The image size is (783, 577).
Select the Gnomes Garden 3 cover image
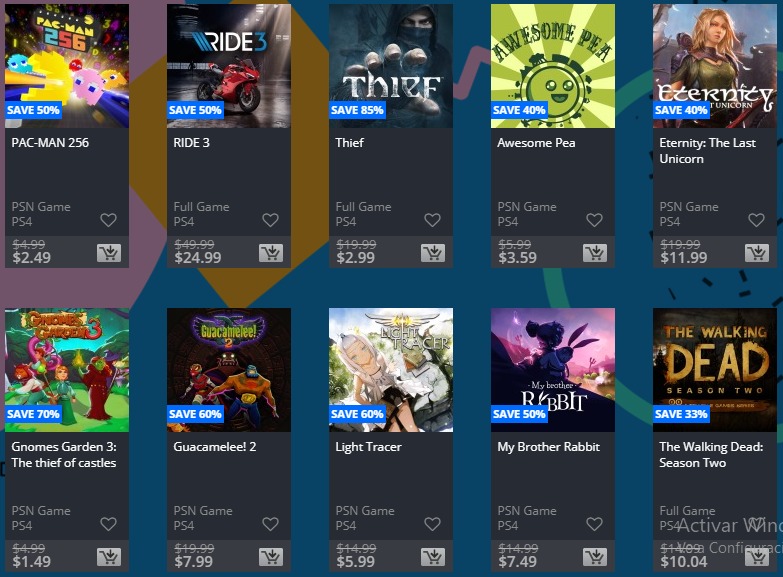pyautogui.click(x=67, y=370)
